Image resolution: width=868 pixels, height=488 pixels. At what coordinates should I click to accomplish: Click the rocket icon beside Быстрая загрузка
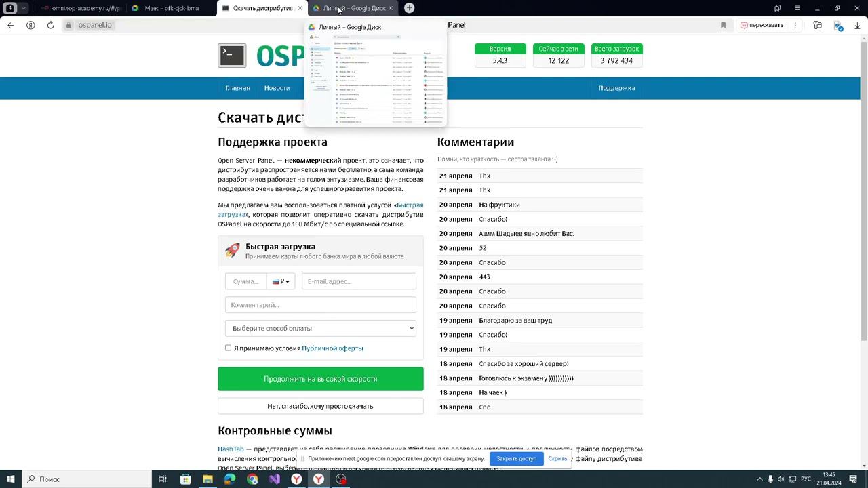233,251
